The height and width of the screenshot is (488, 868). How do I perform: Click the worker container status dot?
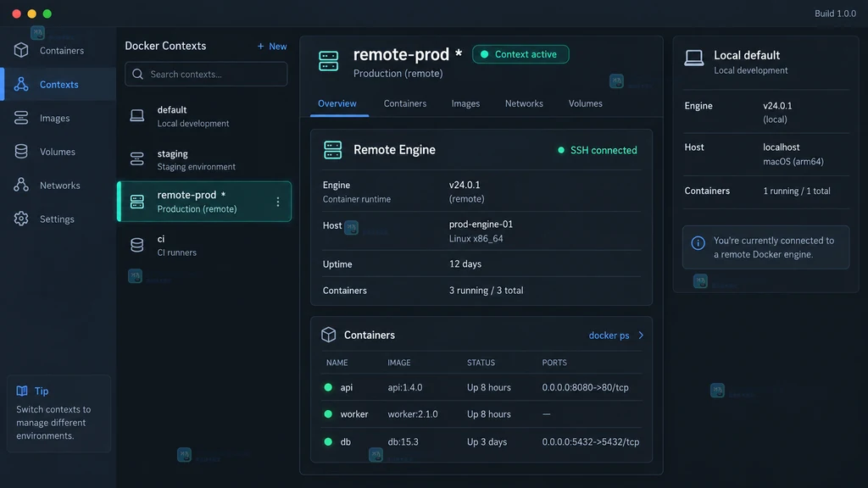click(x=328, y=413)
